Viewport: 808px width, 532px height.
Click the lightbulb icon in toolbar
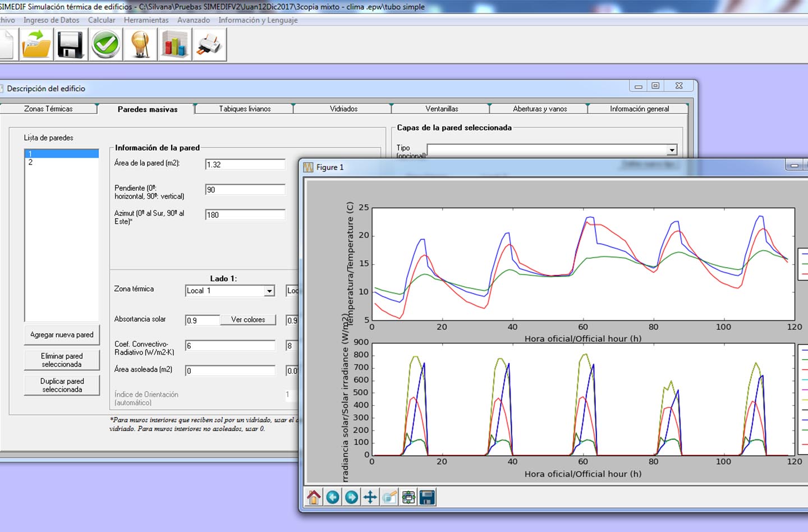[140, 44]
